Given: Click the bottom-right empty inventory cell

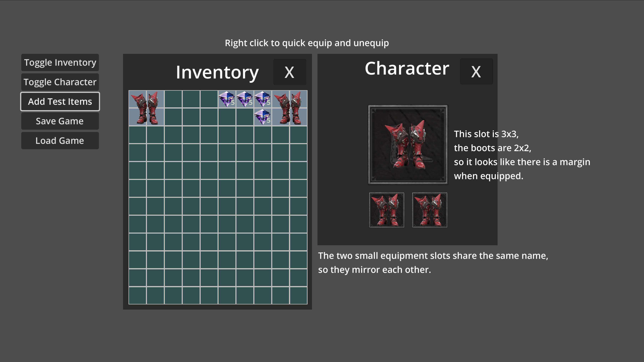Looking at the screenshot, I should pyautogui.click(x=298, y=296).
